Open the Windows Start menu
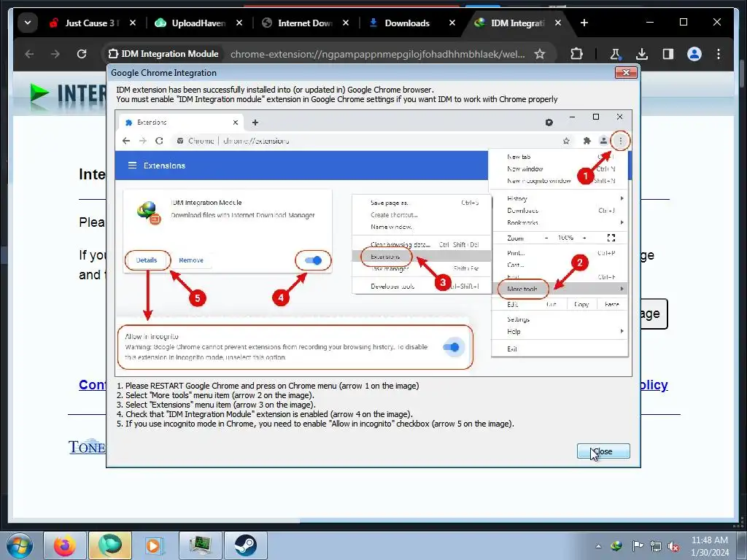 coord(19,545)
